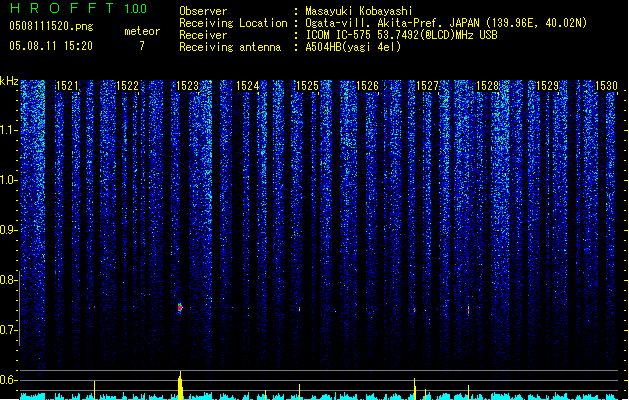Click the 1523 time marker

click(187, 86)
